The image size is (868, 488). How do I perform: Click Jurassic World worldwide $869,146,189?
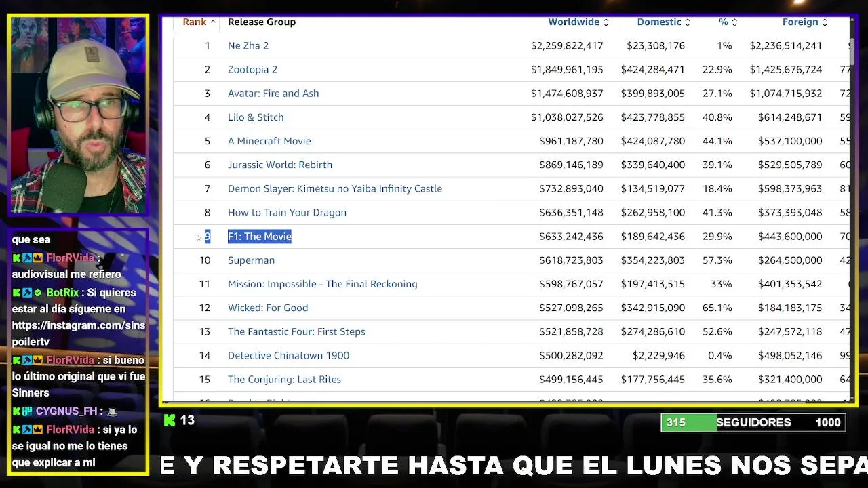click(571, 165)
